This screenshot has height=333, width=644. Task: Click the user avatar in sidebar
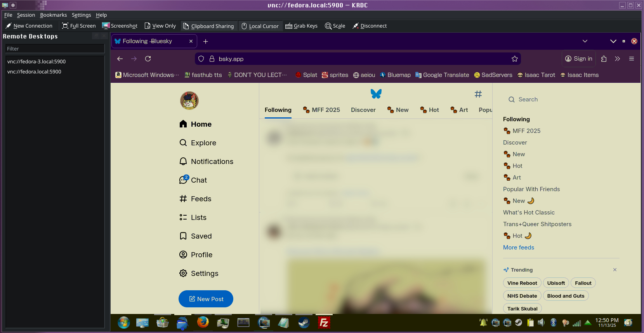189,101
